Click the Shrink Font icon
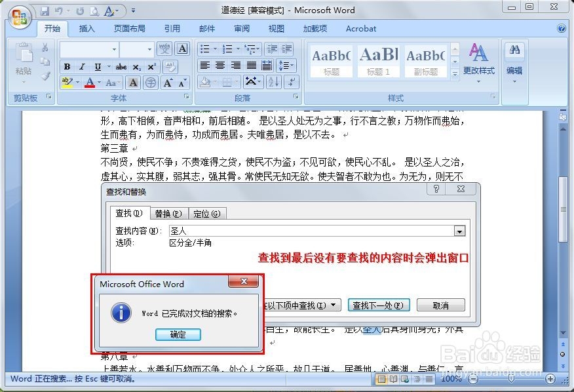This screenshot has width=574, height=392. coord(182,83)
